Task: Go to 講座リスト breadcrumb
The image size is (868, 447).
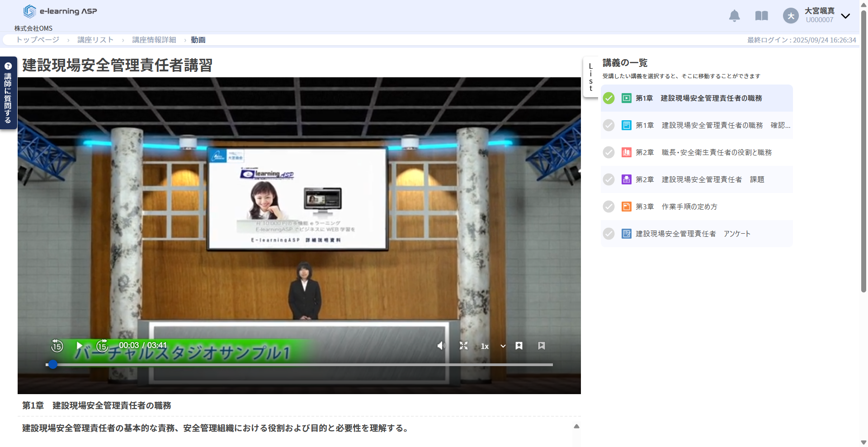Action: pyautogui.click(x=95, y=40)
